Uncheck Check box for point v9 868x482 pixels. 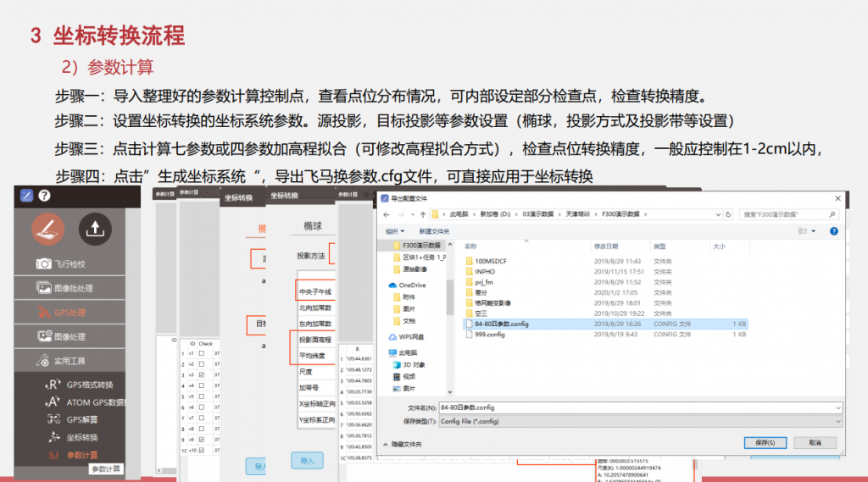click(202, 440)
